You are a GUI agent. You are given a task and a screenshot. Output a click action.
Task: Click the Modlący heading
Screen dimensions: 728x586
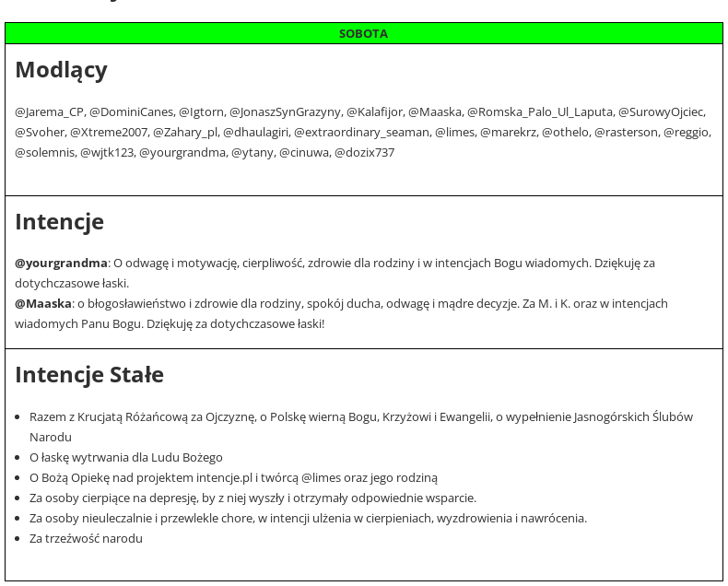click(61, 70)
